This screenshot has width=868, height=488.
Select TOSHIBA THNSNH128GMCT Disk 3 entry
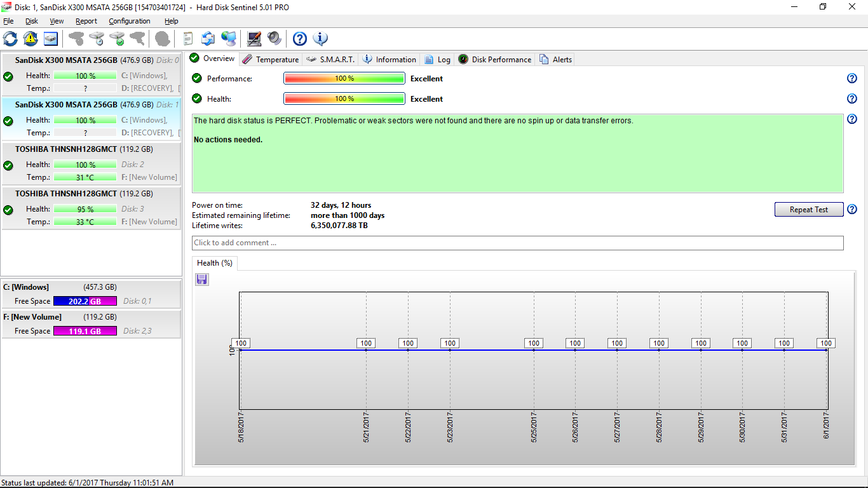point(92,208)
